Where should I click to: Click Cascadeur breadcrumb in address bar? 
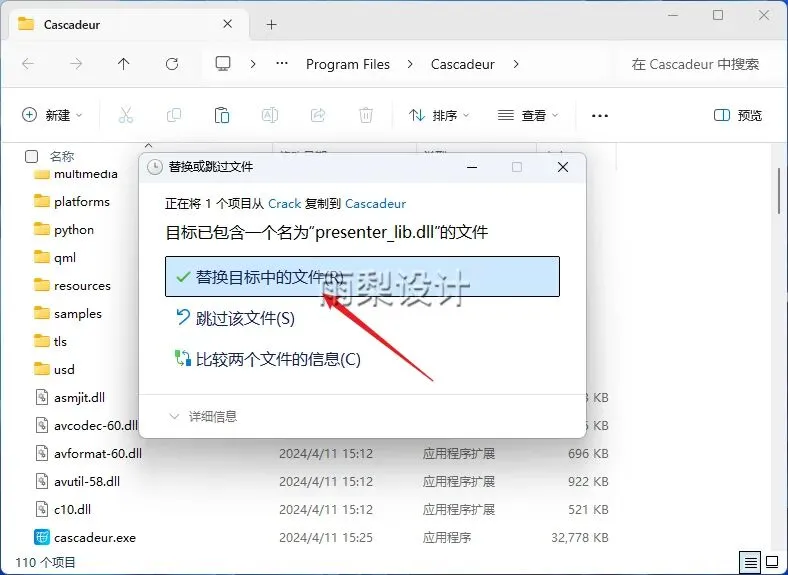[x=463, y=64]
